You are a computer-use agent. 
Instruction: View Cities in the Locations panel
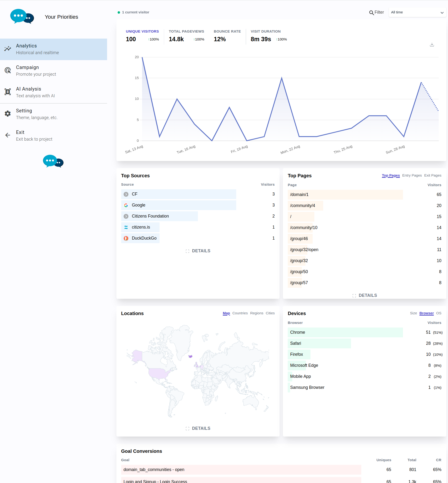270,313
